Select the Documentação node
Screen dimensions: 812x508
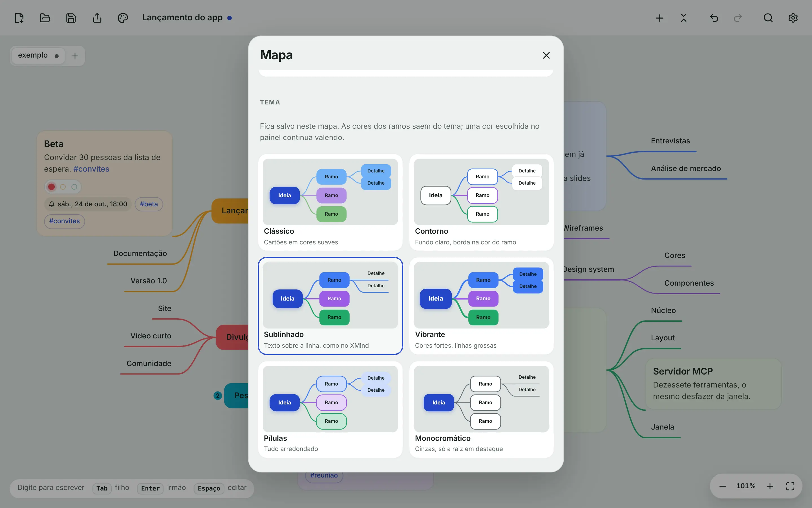pyautogui.click(x=140, y=253)
